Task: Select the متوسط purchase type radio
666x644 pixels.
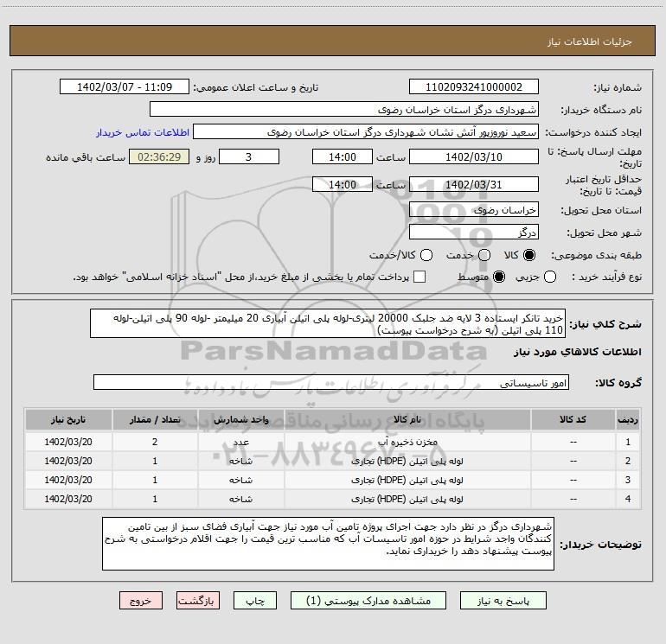Action: coord(499,277)
